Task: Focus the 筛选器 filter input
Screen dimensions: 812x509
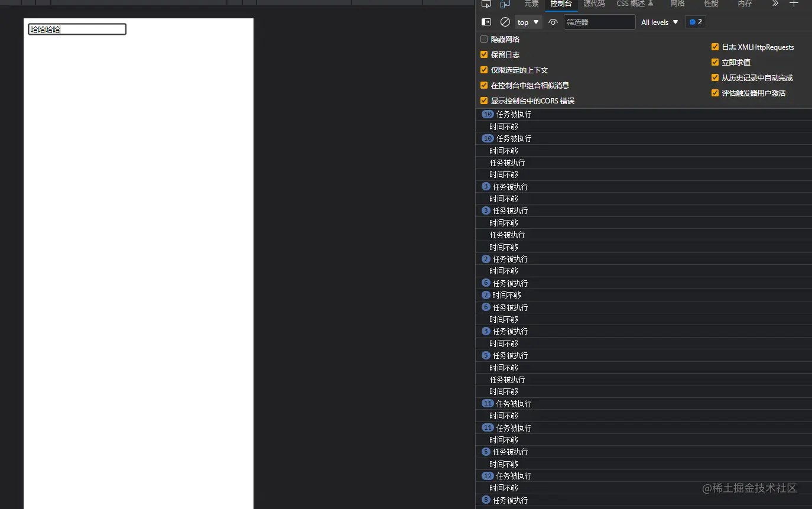Action: tap(599, 22)
